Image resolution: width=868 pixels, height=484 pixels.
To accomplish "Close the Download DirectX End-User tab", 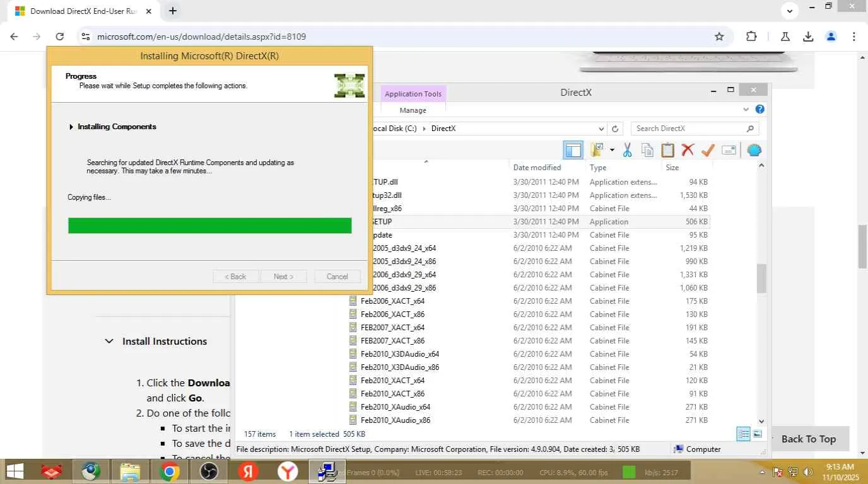I will pyautogui.click(x=149, y=11).
